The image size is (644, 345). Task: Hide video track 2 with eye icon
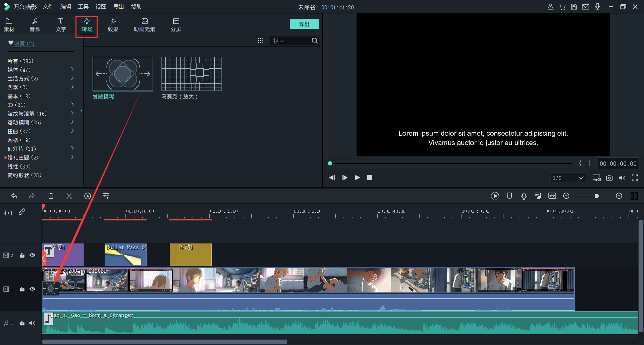coord(32,255)
